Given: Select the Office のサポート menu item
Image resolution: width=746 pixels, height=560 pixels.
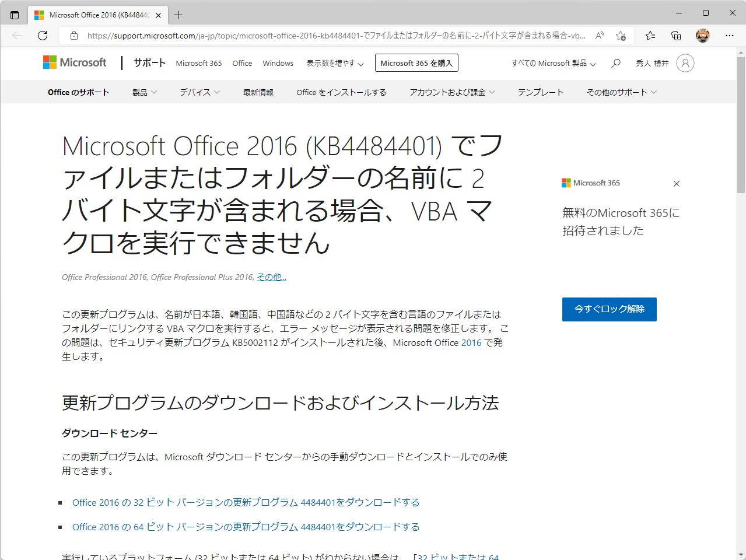Looking at the screenshot, I should click(78, 92).
